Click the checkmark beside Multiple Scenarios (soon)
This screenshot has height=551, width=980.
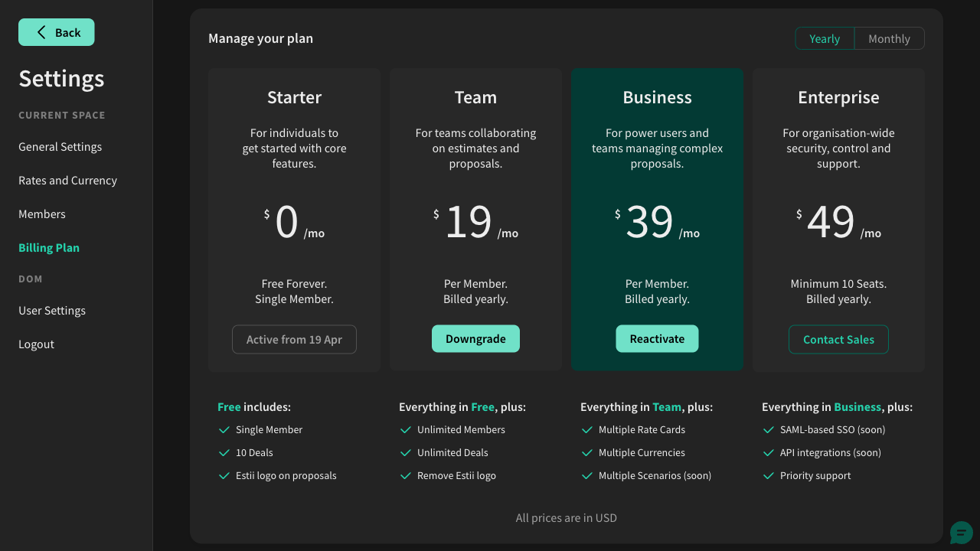[x=587, y=476]
